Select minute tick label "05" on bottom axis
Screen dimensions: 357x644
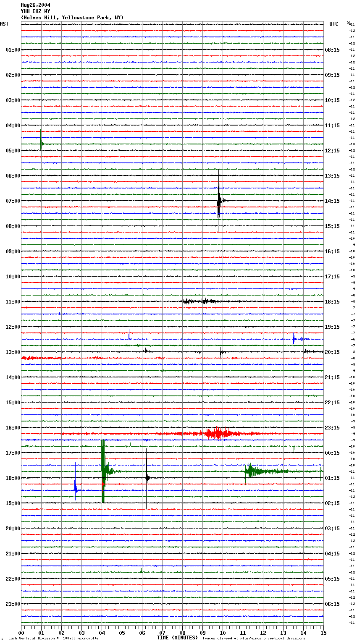pos(122,633)
